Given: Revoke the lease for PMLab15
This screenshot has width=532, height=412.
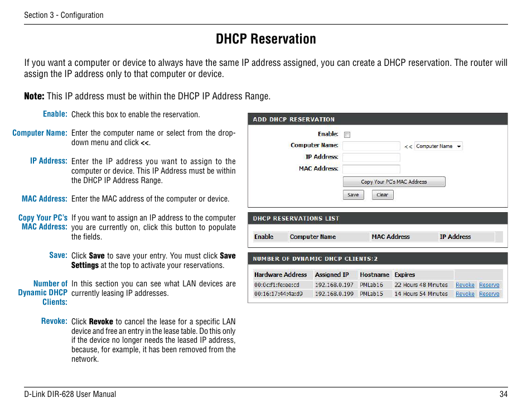Looking at the screenshot, I should [465, 294].
